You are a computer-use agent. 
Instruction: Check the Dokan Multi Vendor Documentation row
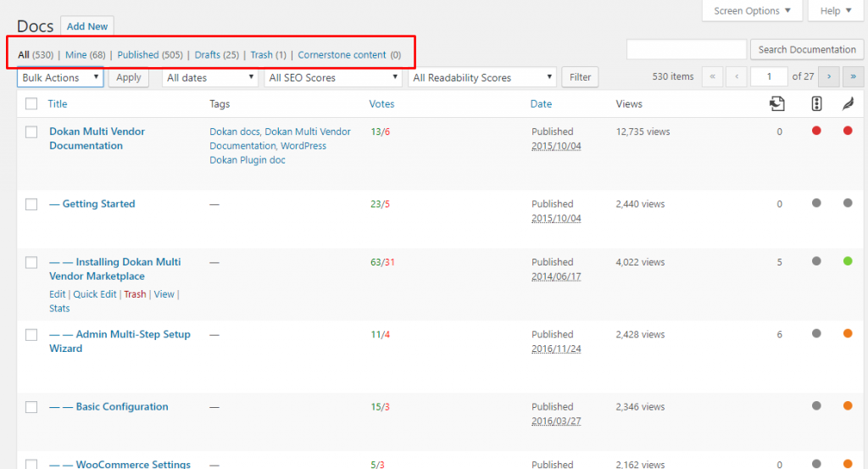(x=31, y=131)
